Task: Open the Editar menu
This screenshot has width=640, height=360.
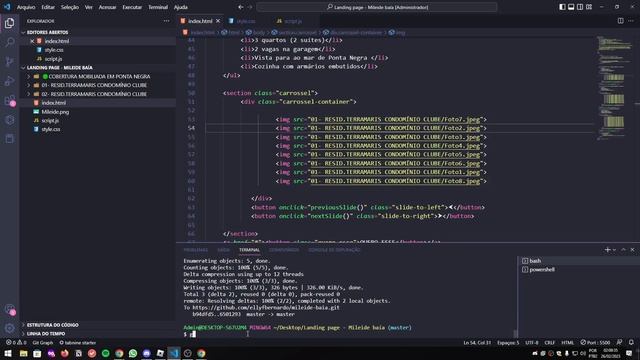Action: (48, 7)
